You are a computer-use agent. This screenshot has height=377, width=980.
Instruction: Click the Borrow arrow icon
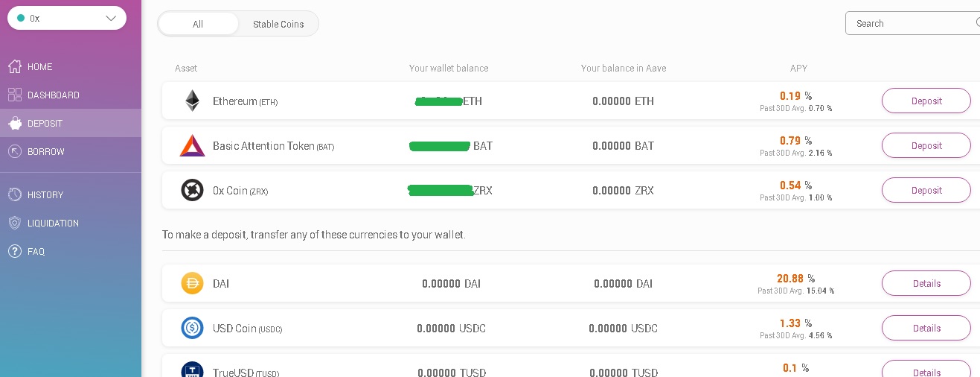[15, 151]
